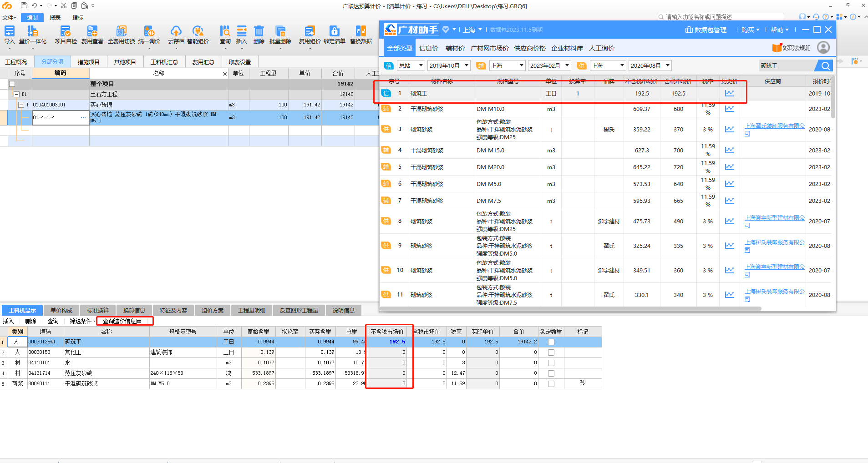Click the 删除 button above 工料机 table
The height and width of the screenshot is (463, 868).
pos(30,322)
